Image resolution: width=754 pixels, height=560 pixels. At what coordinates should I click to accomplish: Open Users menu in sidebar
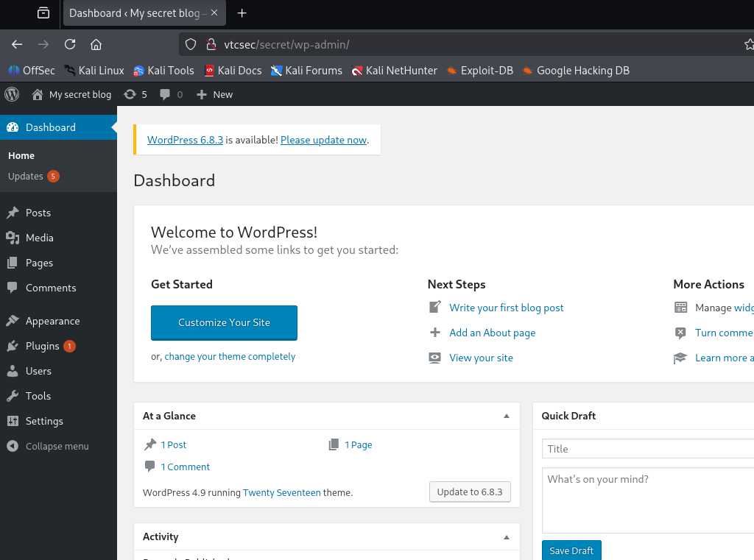[58, 371]
